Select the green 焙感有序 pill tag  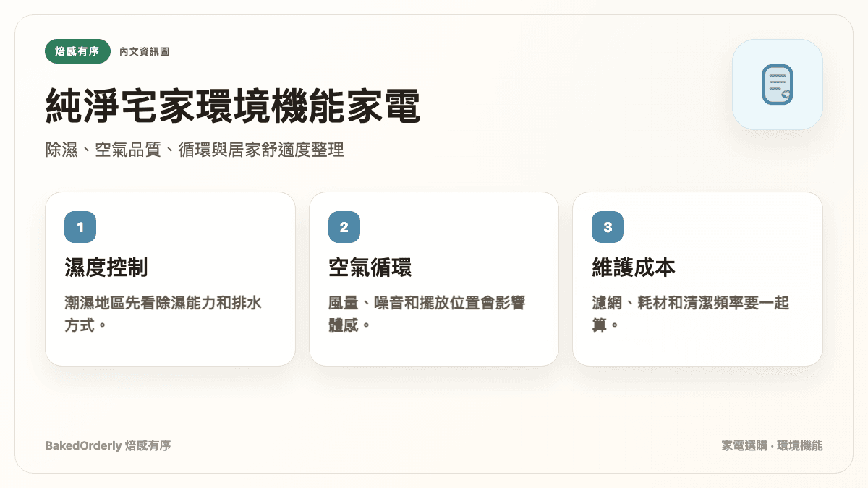coord(78,51)
